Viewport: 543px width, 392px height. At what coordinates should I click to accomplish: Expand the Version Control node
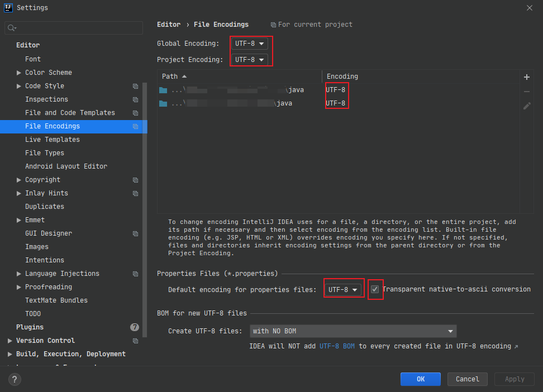point(9,341)
